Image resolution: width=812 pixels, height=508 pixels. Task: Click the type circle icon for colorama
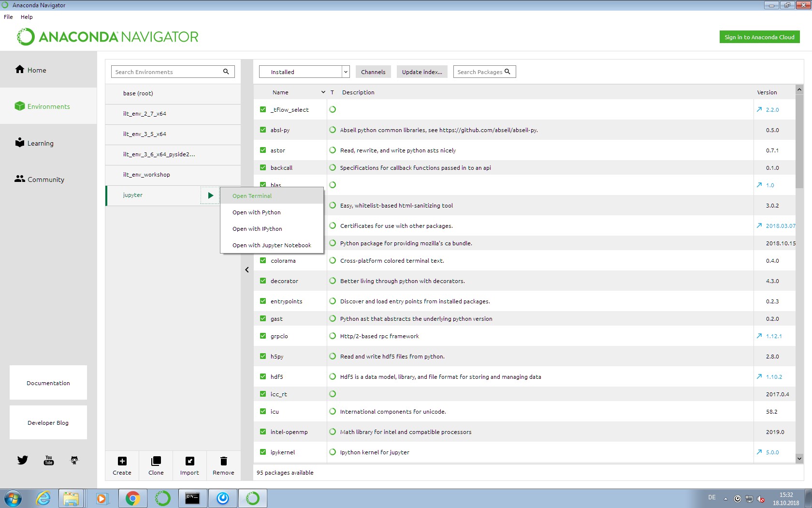pyautogui.click(x=333, y=260)
